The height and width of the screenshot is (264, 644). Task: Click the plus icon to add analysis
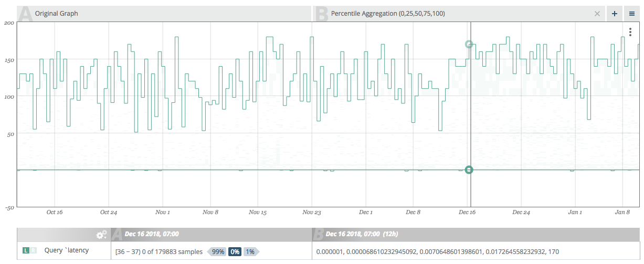(x=615, y=14)
